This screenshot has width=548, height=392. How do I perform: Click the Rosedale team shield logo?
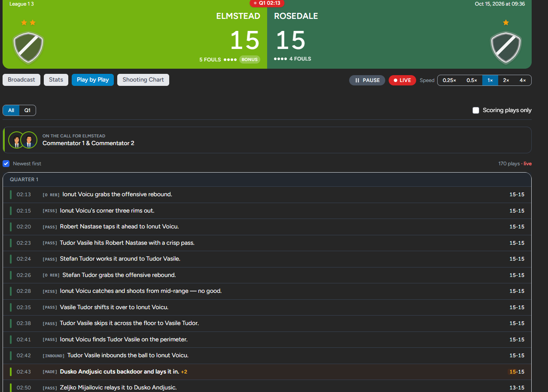click(x=505, y=47)
